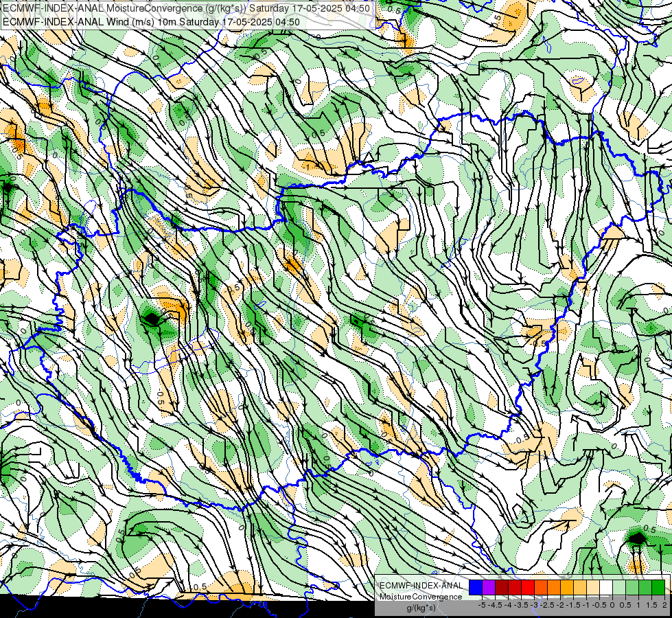Click ECMWF-INDEX-ANAL label in the legend box

[x=421, y=586]
